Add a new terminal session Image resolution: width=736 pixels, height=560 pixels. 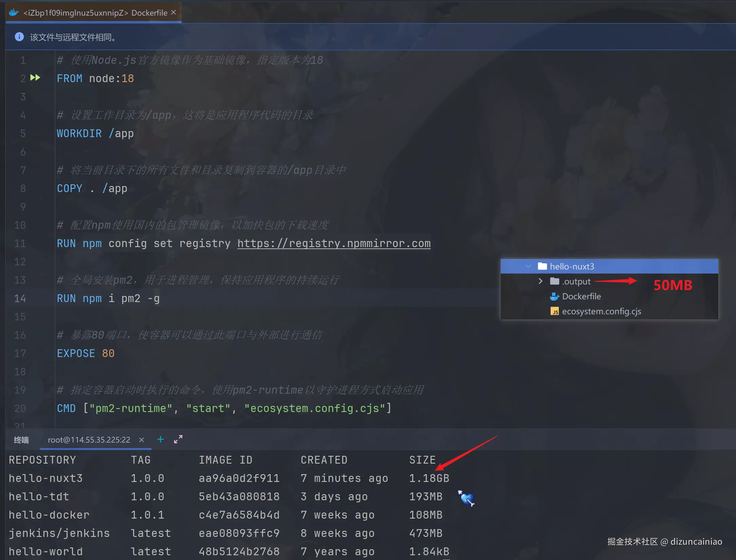pyautogui.click(x=161, y=440)
